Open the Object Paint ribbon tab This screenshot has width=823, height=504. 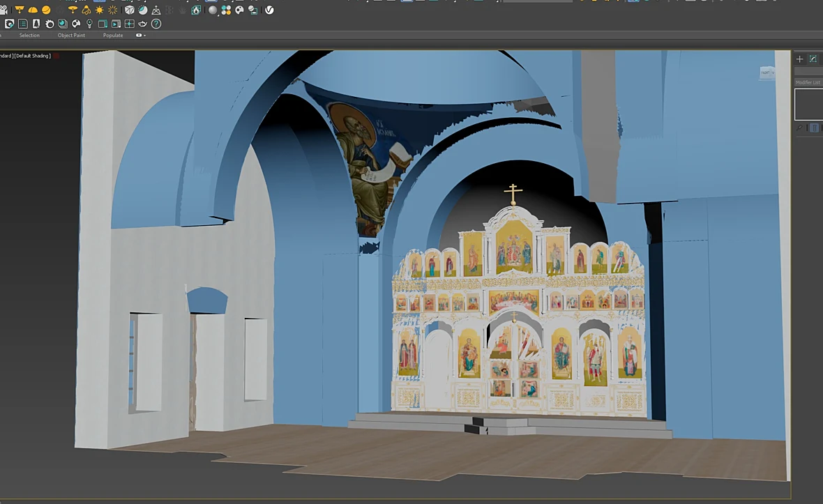coord(71,35)
